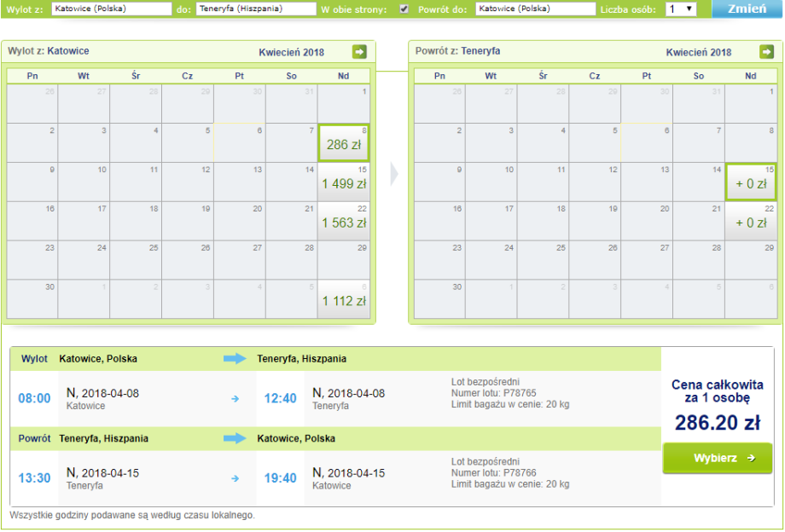Toggle the 'W obie strony' checkbox
Viewport: 785px width, 532px height.
(x=404, y=9)
